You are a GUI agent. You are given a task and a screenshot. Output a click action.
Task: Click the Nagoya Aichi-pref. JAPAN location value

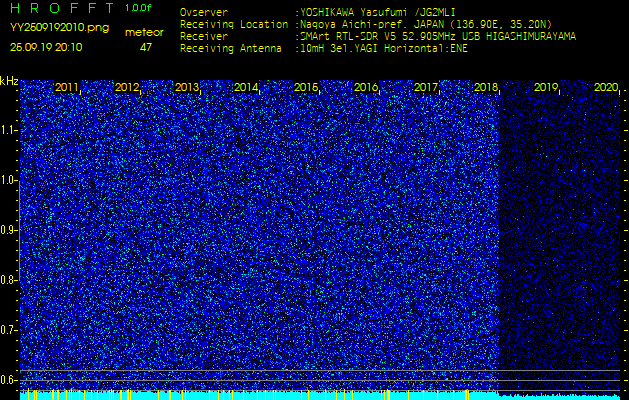(x=426, y=24)
